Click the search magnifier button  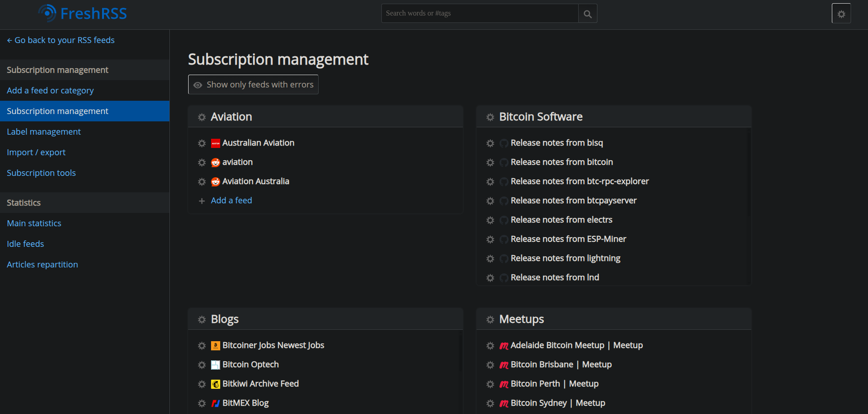[x=588, y=14]
